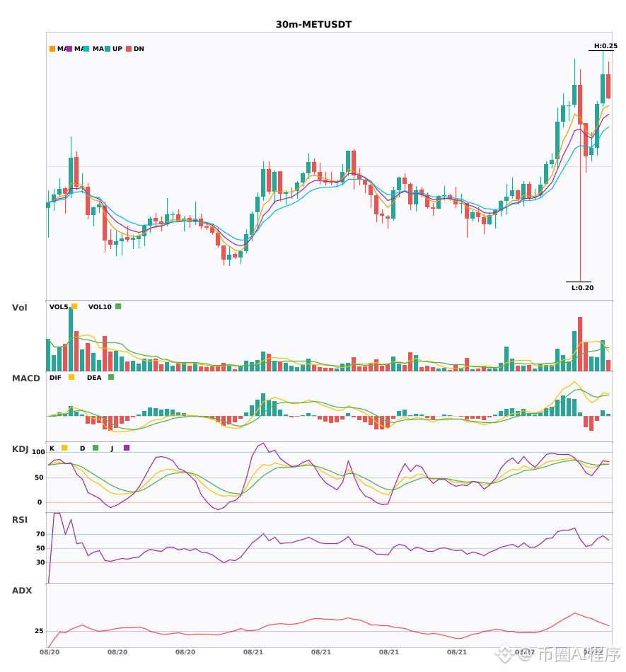Image resolution: width=626 pixels, height=672 pixels.
Task: Click the DN legend label
Action: [139, 49]
